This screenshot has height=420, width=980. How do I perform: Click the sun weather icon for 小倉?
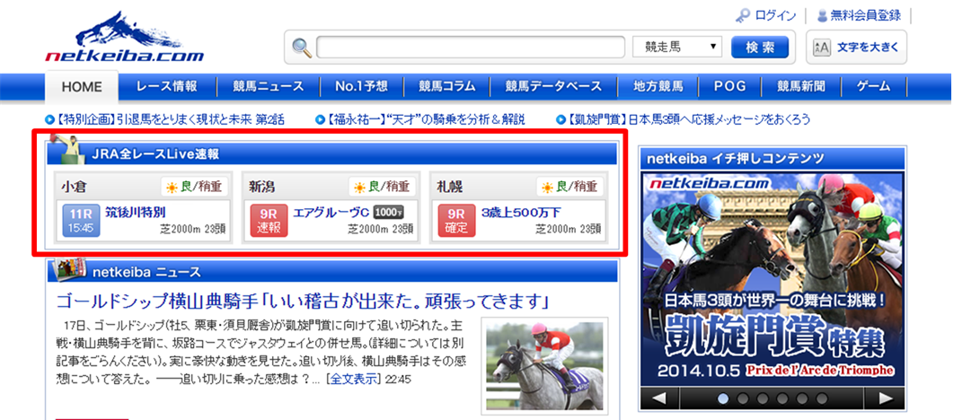[x=172, y=187]
